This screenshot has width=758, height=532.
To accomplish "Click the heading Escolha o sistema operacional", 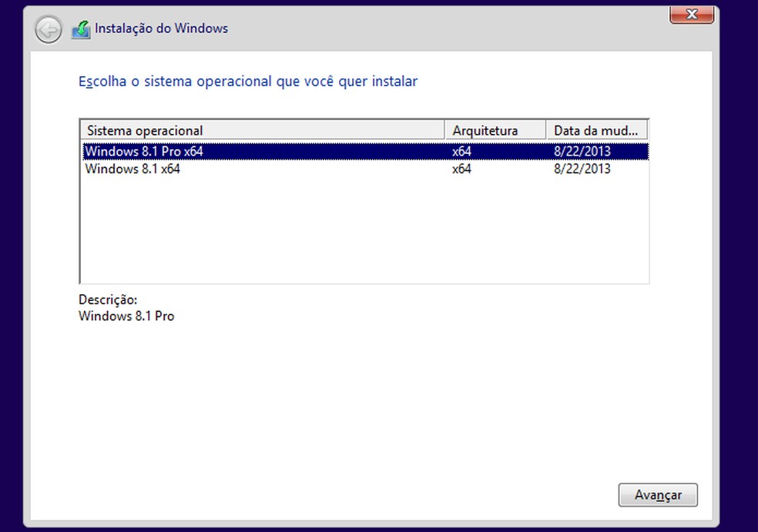I will [247, 81].
